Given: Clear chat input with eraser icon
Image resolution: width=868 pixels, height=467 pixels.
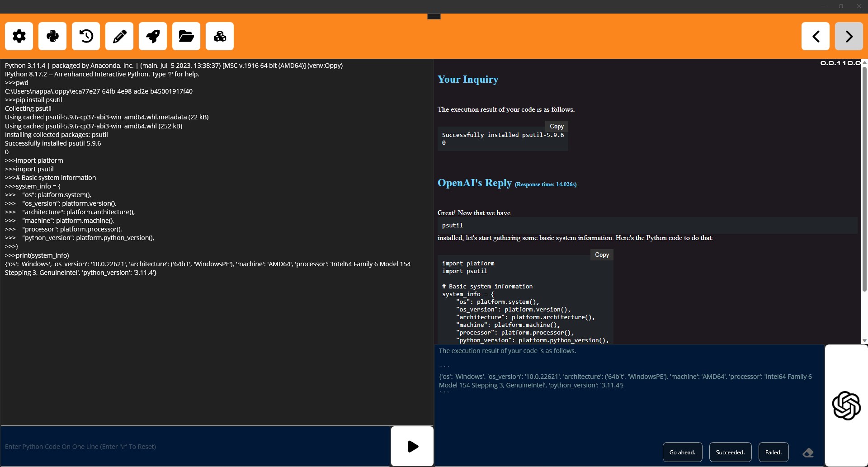Looking at the screenshot, I should [x=808, y=453].
